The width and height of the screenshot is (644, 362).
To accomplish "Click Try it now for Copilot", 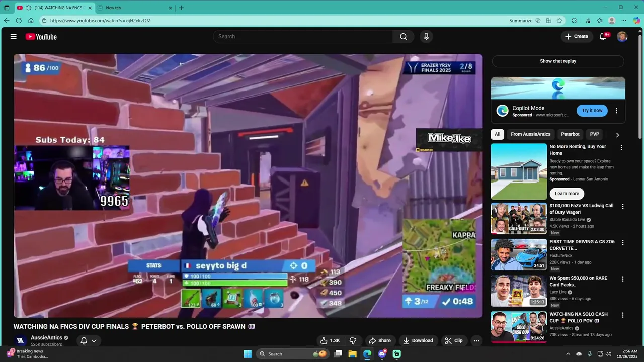I will pos(592,111).
